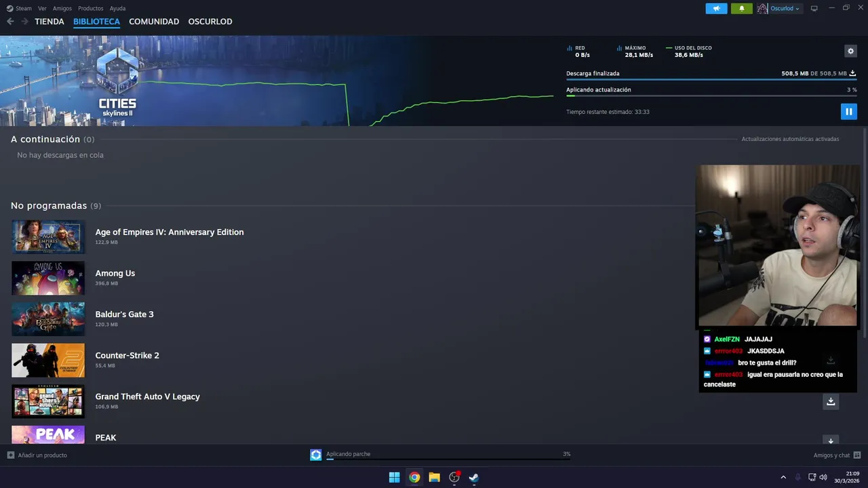Open the Amigos menu
Screen dimensions: 868x488
[62, 9]
